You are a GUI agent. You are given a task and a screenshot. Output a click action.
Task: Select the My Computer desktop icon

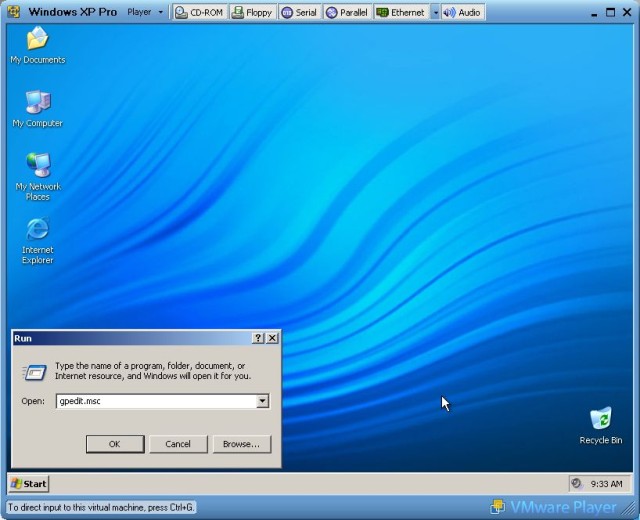[38, 109]
